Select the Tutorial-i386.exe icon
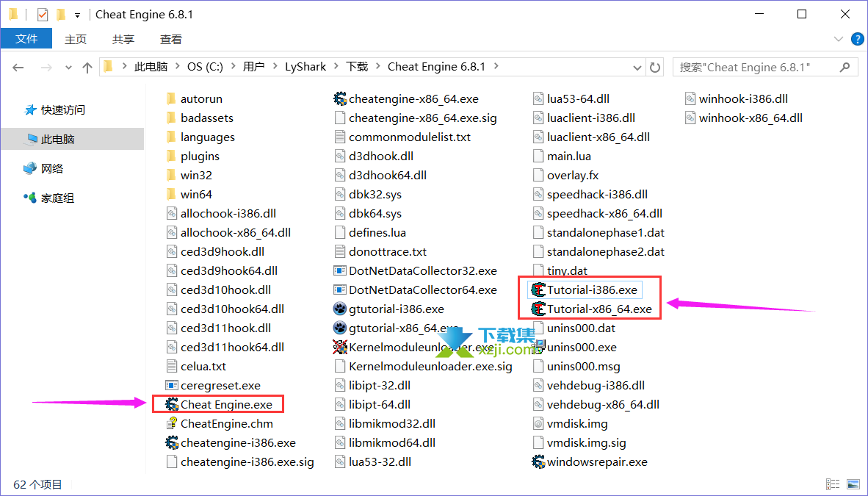This screenshot has width=868, height=496. (x=538, y=290)
